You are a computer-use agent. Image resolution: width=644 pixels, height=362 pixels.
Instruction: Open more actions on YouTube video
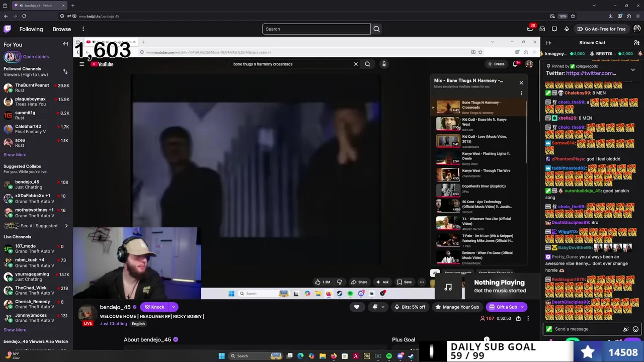pyautogui.click(x=422, y=282)
